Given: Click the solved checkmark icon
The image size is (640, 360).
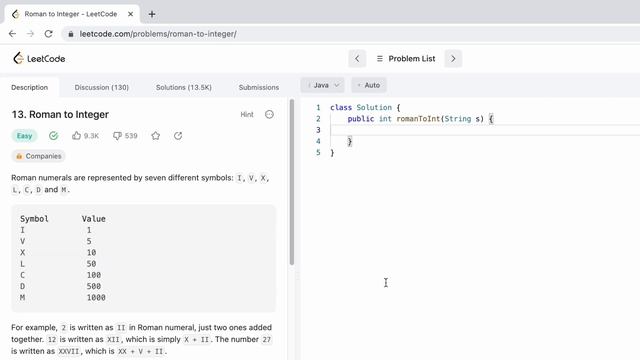Looking at the screenshot, I should (x=53, y=136).
